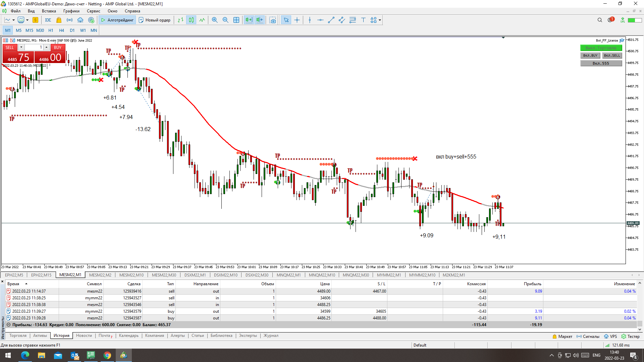644x362 pixels.
Task: Open the chart type dropdown arrow
Action: pyautogui.click(x=13, y=20)
